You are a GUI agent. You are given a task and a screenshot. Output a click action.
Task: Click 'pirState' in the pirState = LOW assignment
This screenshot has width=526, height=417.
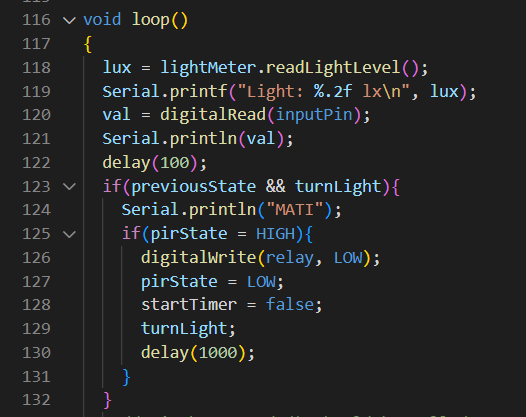[179, 282]
